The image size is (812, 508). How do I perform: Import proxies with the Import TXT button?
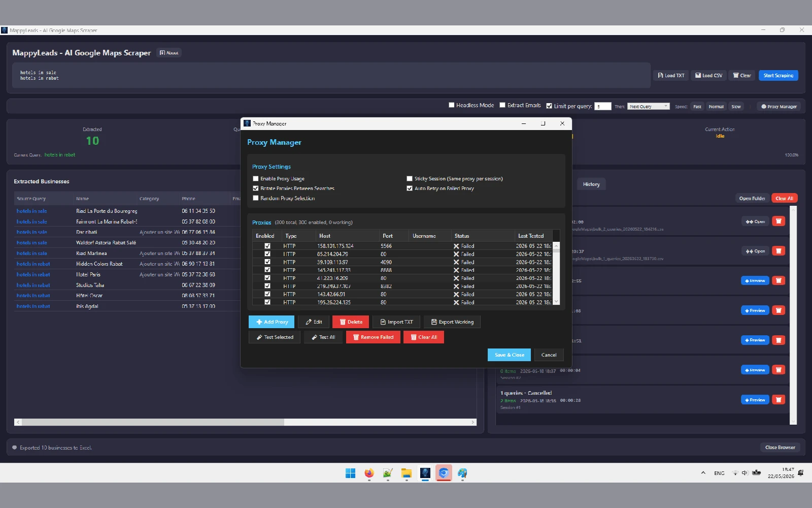[x=396, y=322]
